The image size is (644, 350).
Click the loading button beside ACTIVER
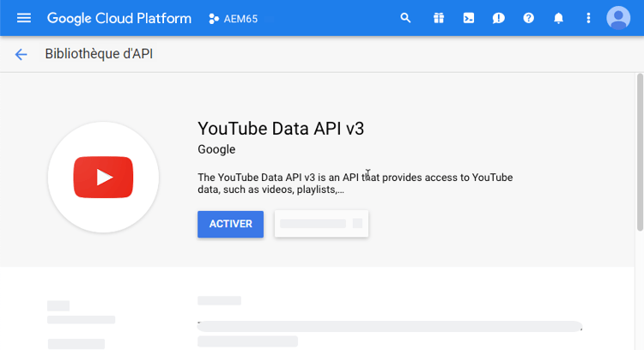(x=322, y=224)
